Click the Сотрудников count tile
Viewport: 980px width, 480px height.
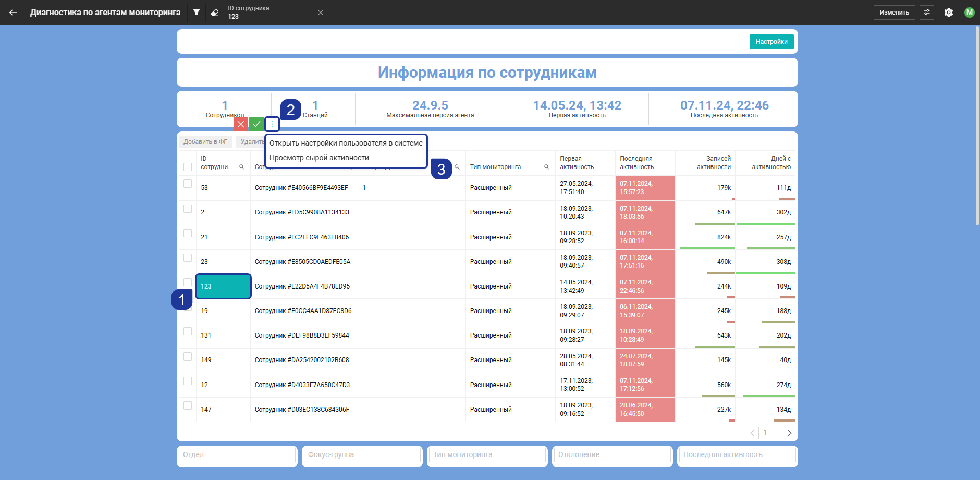point(225,109)
